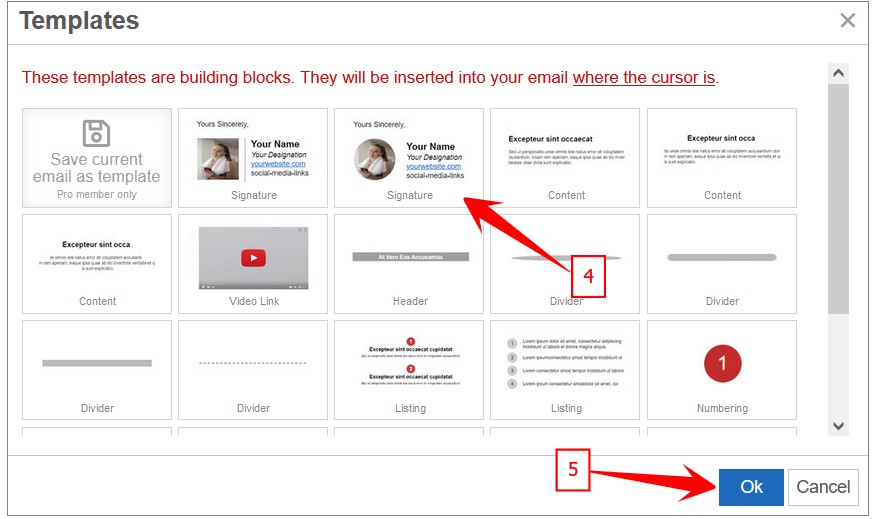The width and height of the screenshot is (873, 519).
Task: Click the scrollbar up arrow
Action: tap(839, 73)
